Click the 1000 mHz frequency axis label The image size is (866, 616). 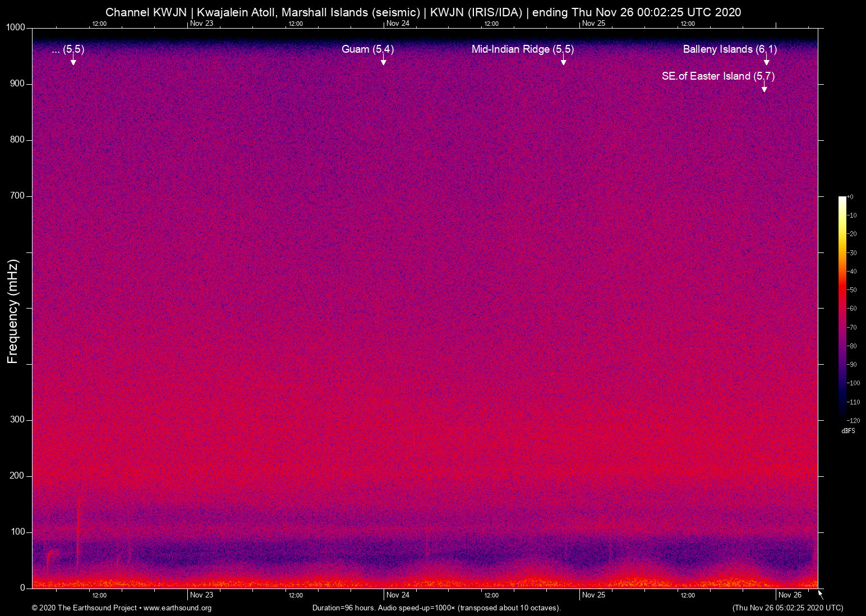15,27
